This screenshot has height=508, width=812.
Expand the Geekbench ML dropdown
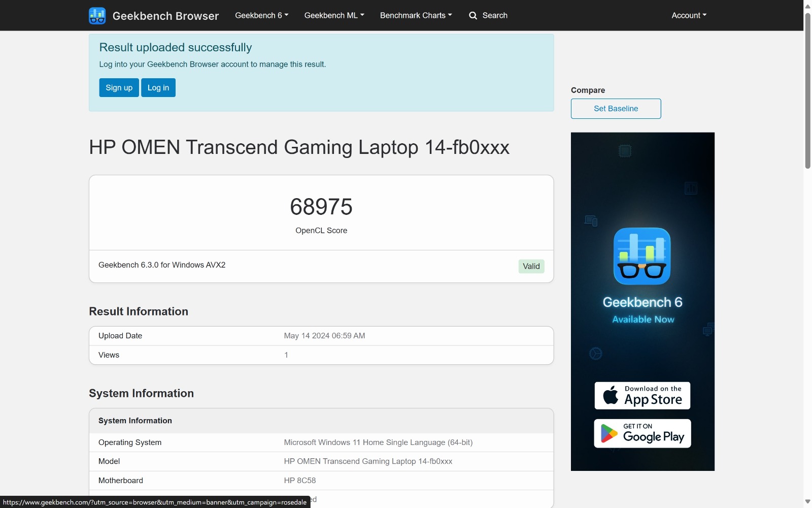click(334, 15)
